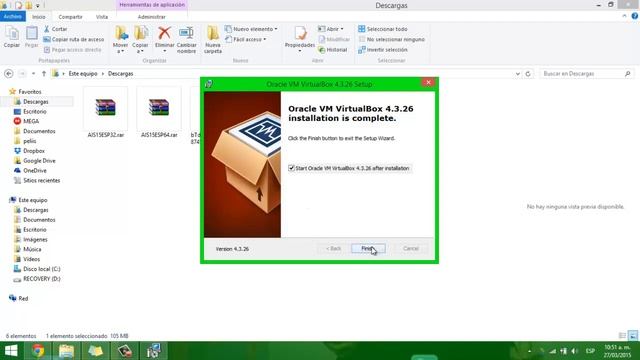Open RECOVERY (D:) drive

click(x=42, y=278)
